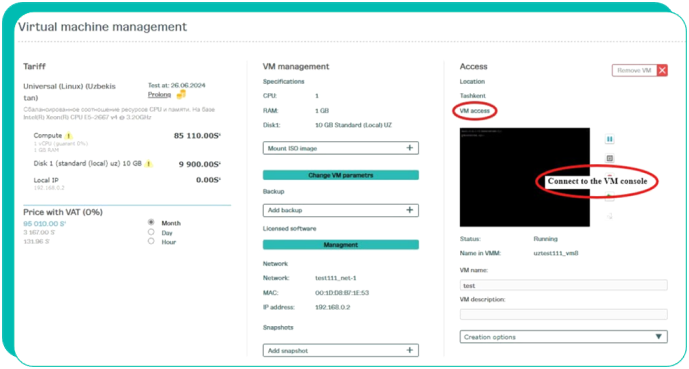Click the Virtual machine management title
Viewport: 689px width, 369px height.
102,27
